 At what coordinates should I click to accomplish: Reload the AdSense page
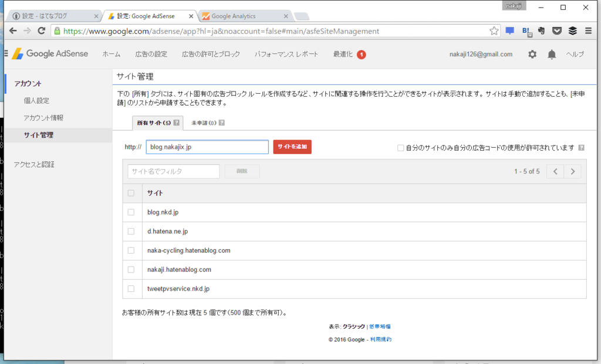(42, 31)
